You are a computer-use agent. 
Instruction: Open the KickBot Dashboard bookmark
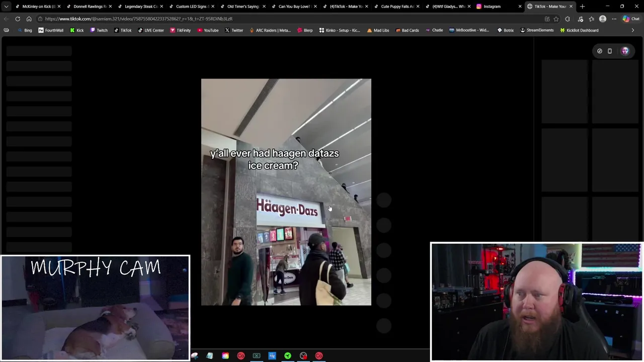point(579,30)
